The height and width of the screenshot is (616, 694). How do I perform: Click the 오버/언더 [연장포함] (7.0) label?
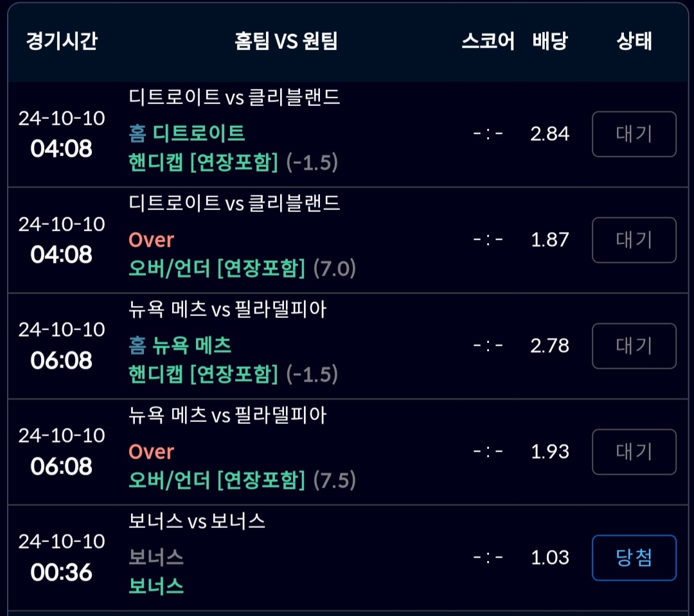click(242, 268)
